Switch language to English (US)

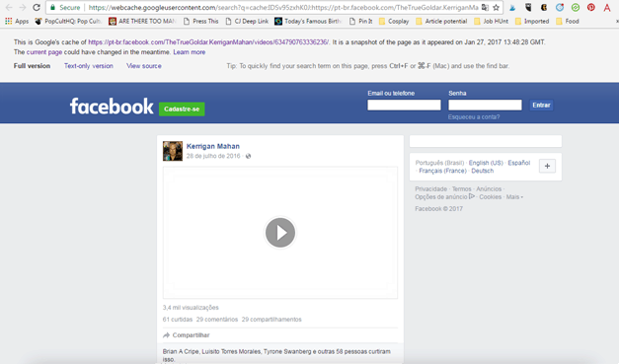(x=486, y=163)
